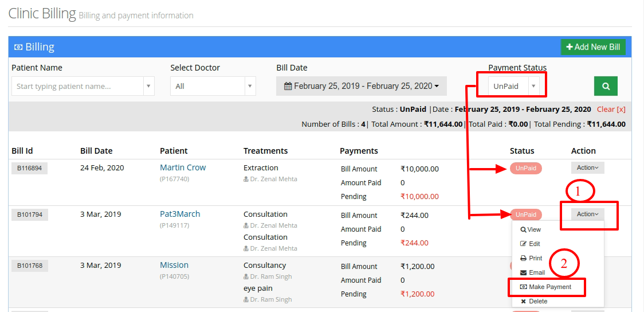This screenshot has width=644, height=312.
Task: Open the Pat3March patient link
Action: [x=180, y=214]
